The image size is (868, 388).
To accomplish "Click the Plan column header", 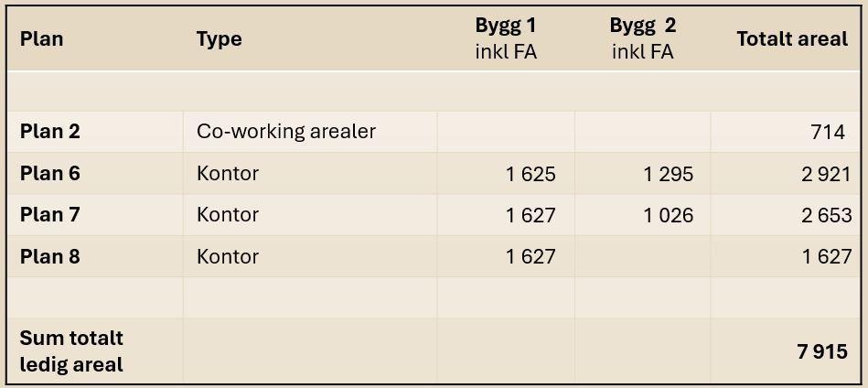I will [x=41, y=39].
